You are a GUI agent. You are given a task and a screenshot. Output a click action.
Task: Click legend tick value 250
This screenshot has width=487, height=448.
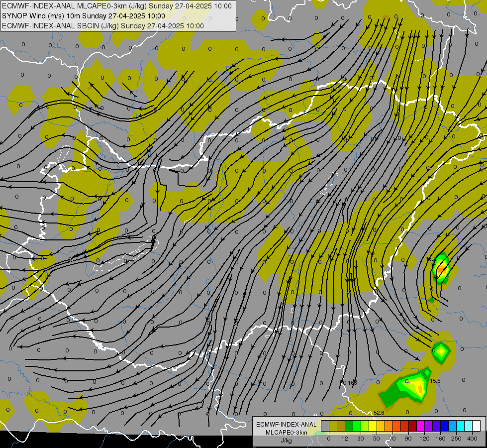456,439
